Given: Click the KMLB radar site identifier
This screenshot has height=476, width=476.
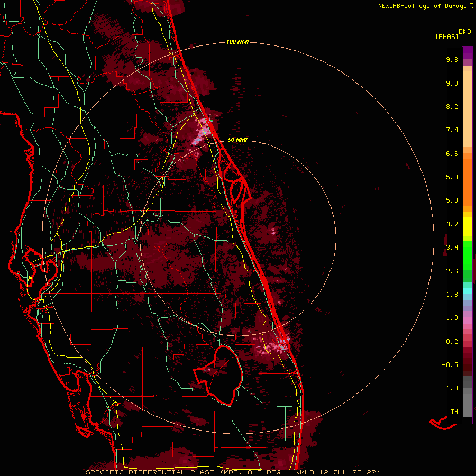Looking at the screenshot, I should (x=305, y=472).
